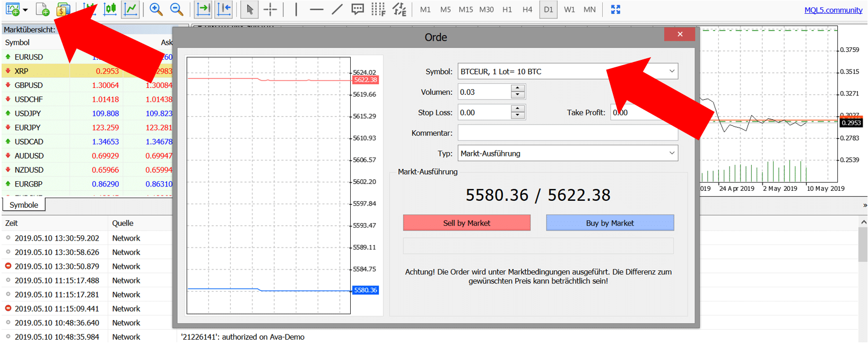Viewport: 868px width, 345px height.
Task: Open the MQL5.community link
Action: pyautogui.click(x=833, y=10)
